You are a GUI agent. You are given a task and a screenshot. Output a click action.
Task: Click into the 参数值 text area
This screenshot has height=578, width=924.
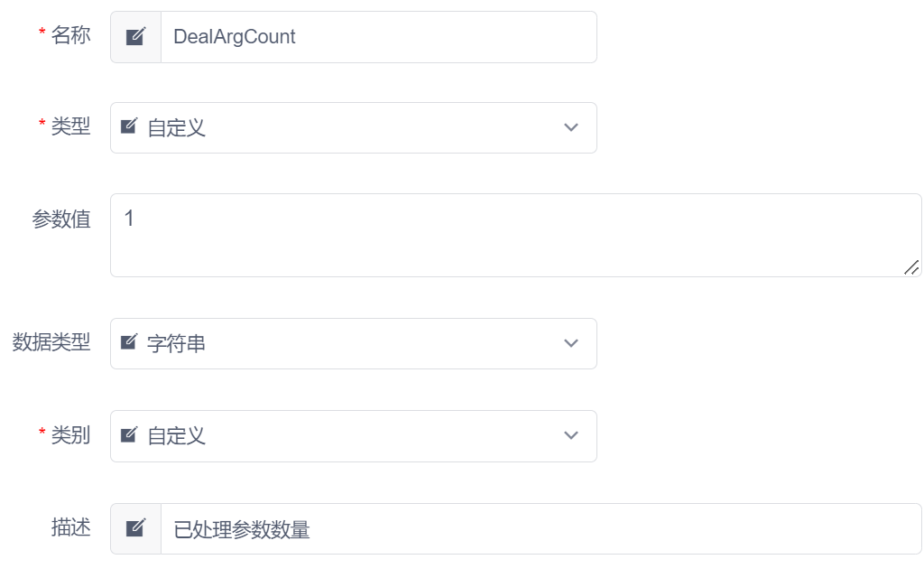[514, 235]
